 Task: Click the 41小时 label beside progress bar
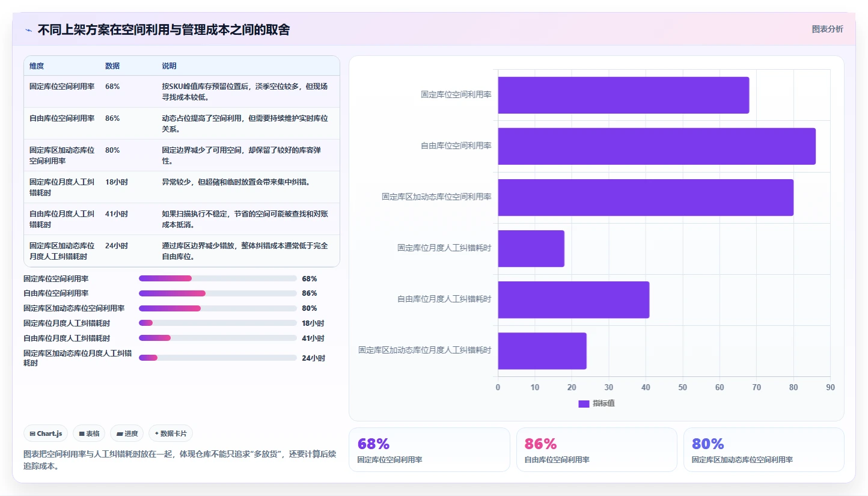(x=313, y=338)
